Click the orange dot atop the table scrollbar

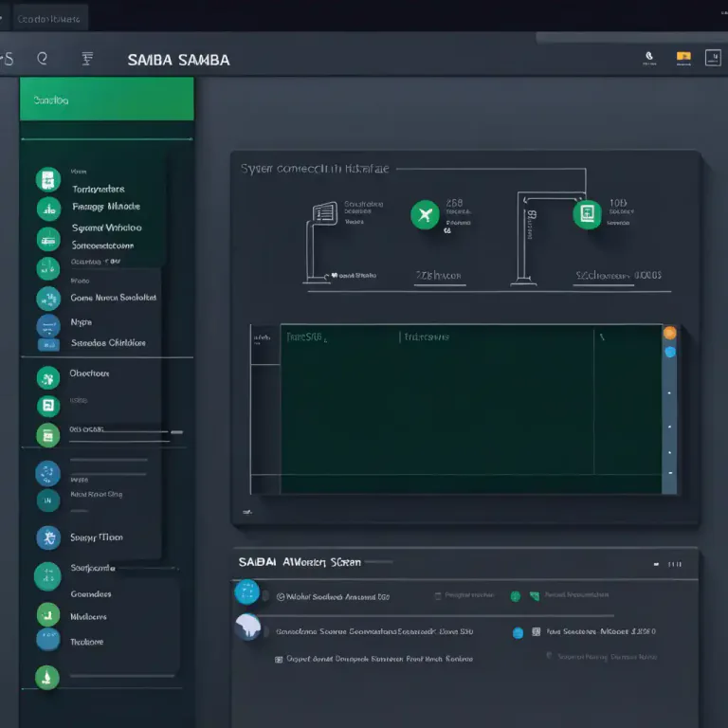tap(669, 333)
